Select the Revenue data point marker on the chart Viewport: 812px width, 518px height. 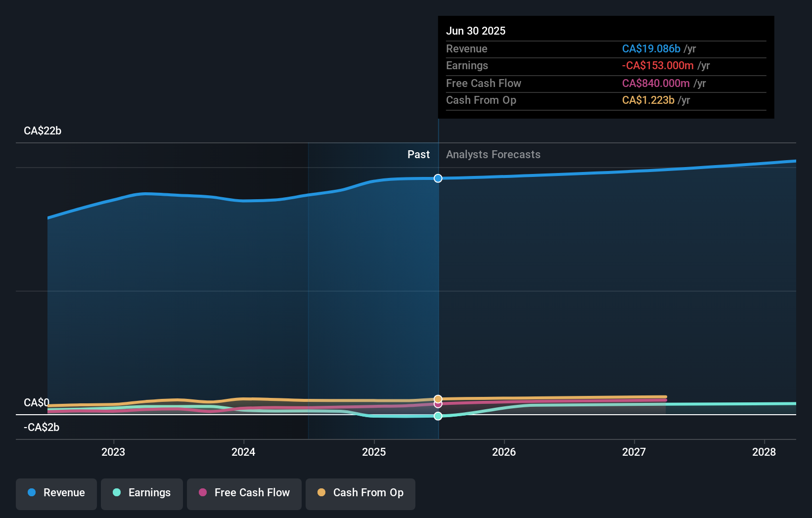point(438,178)
